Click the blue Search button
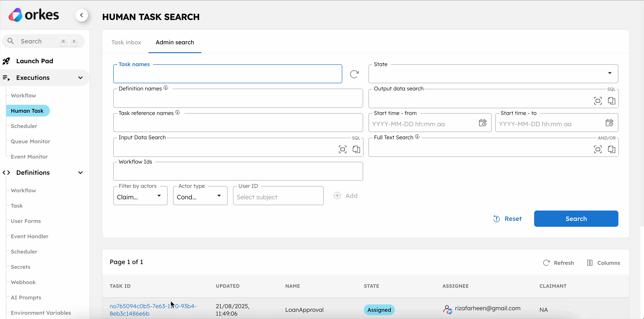 click(x=576, y=219)
